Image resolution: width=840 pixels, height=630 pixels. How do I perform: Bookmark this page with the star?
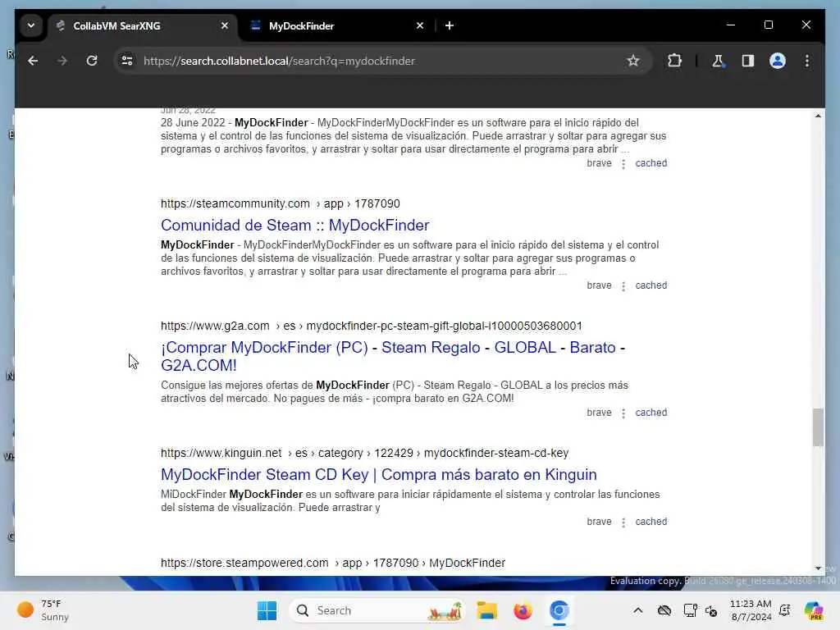point(633,61)
